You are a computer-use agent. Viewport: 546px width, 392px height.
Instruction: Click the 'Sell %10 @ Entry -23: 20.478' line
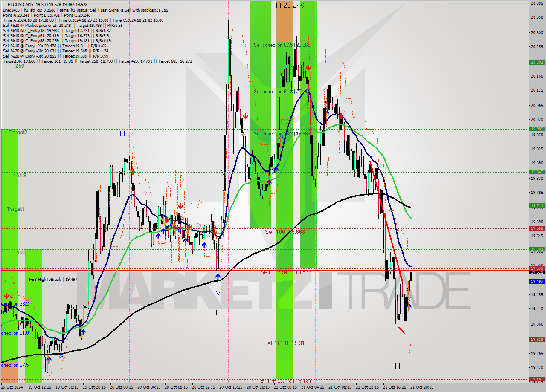(x=54, y=46)
